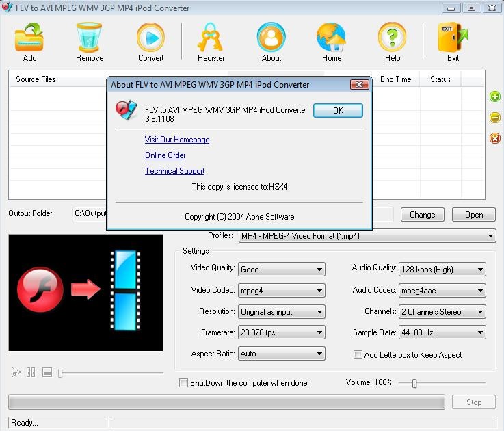Open the Register keys icon
This screenshot has width=504, height=431.
point(211,38)
